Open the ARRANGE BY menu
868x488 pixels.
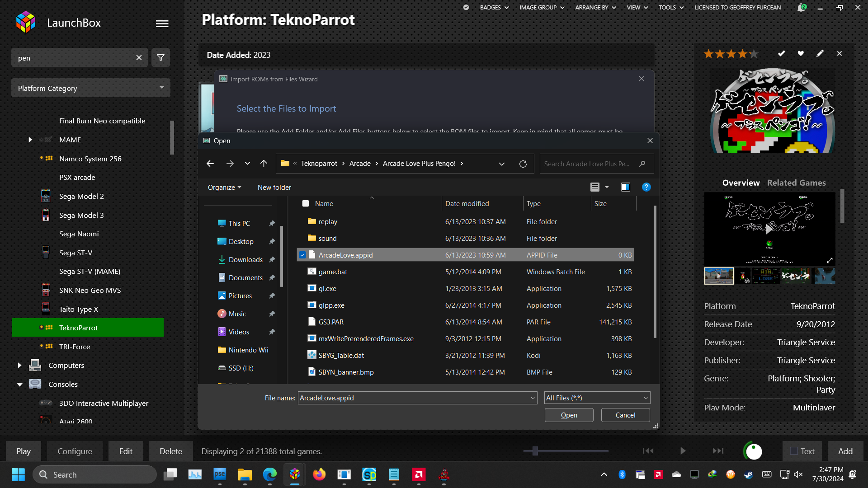pos(595,7)
